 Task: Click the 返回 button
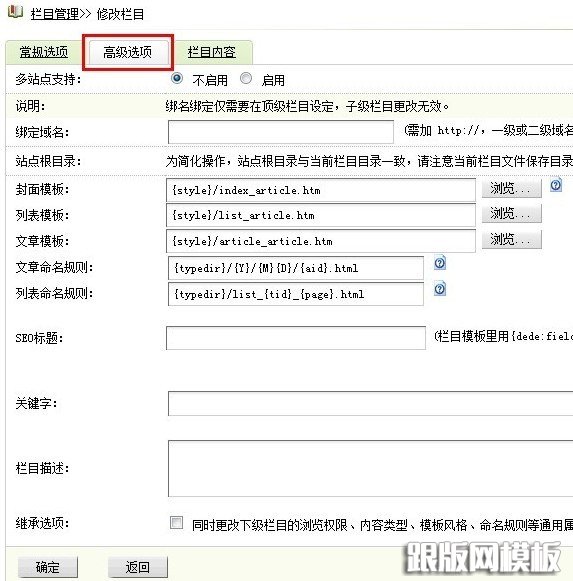tap(138, 567)
